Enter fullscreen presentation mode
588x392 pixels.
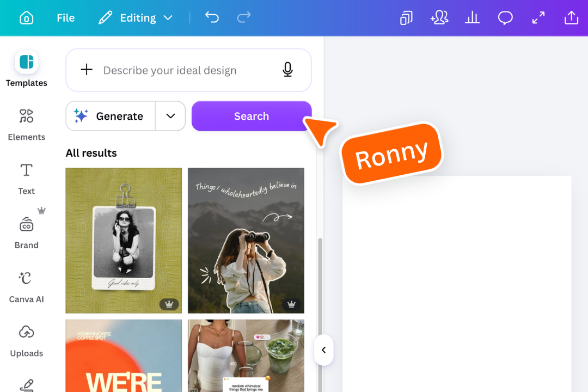pyautogui.click(x=538, y=17)
